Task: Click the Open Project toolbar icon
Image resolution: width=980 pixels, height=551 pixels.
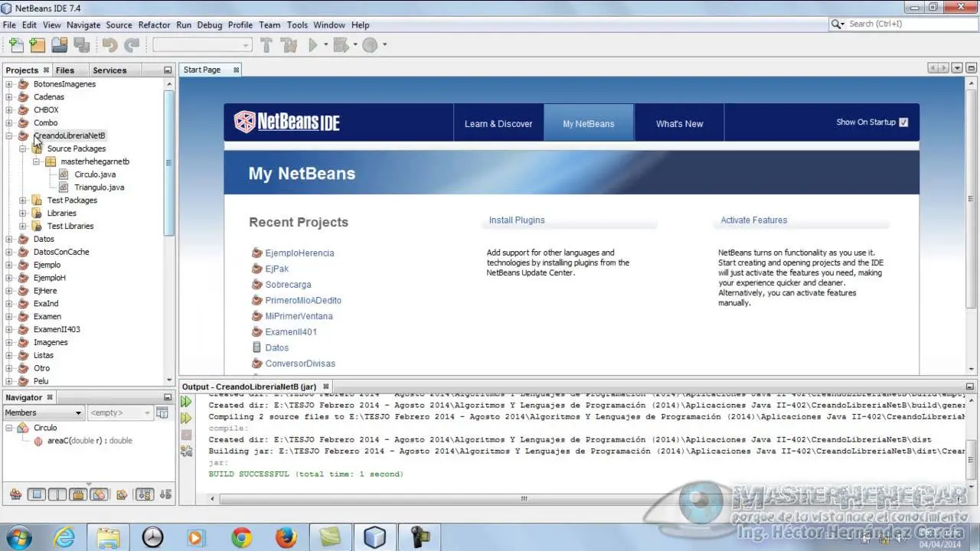Action: (59, 45)
